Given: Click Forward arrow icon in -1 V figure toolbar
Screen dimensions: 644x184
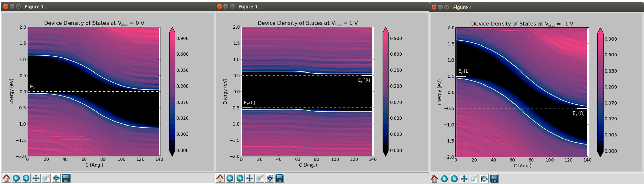Looking at the screenshot, I should (455, 179).
